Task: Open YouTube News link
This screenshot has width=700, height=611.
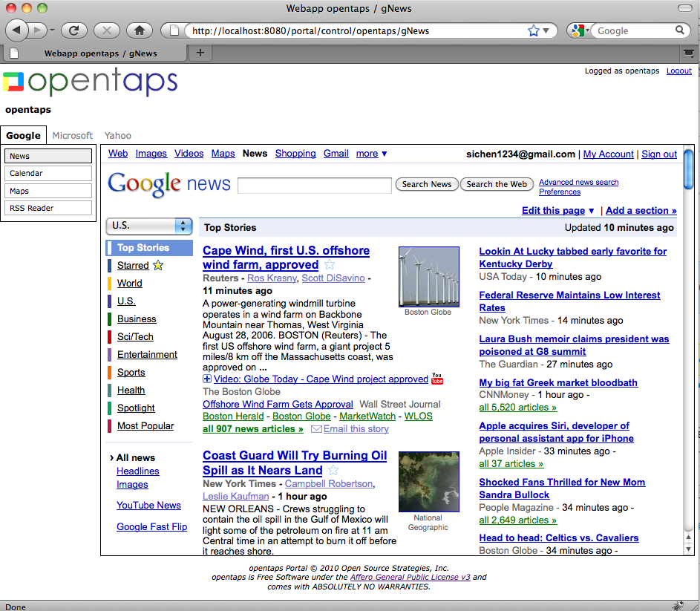Action: pyautogui.click(x=148, y=505)
